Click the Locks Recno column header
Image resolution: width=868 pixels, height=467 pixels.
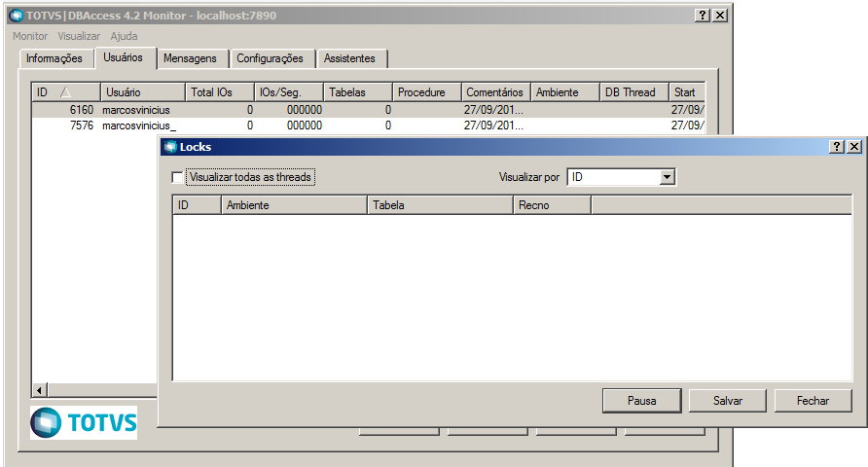point(553,205)
